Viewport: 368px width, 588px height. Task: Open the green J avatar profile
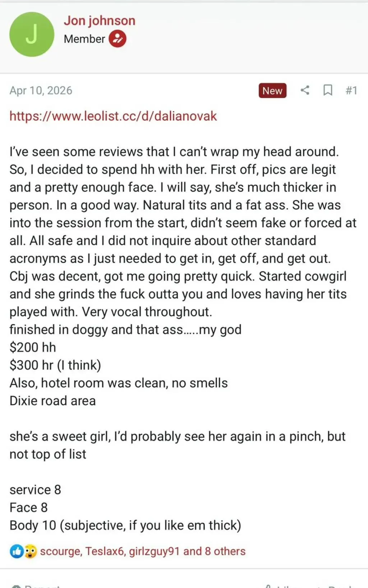point(32,34)
